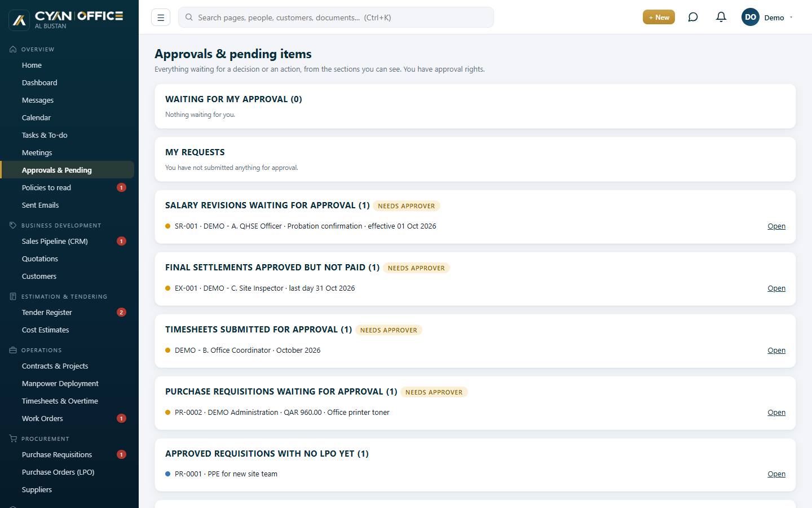Screen dimensions: 812x508
Task: Click the + New button
Action: 659,17
